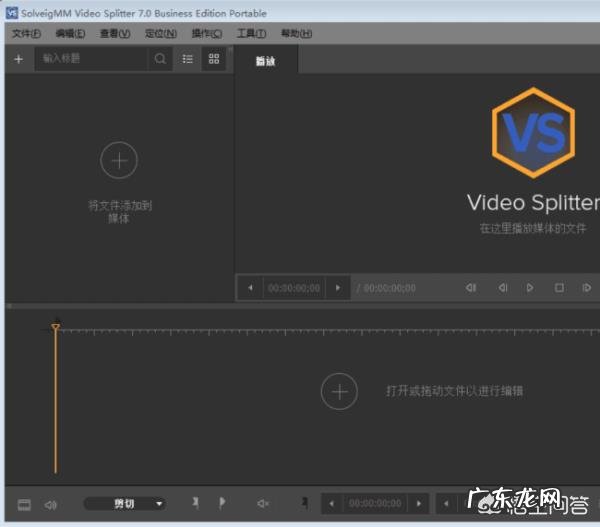Increase bottom toolbar time with right arrow

[419, 503]
